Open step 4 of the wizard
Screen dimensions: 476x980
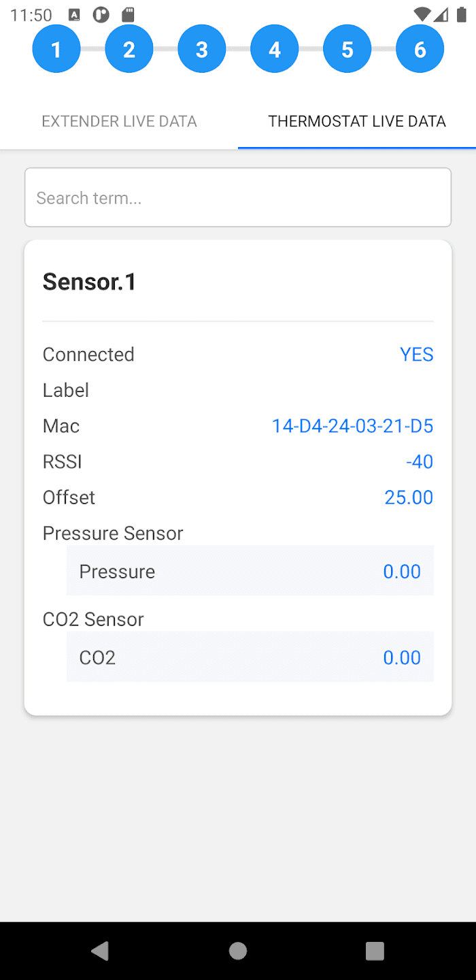(x=275, y=49)
